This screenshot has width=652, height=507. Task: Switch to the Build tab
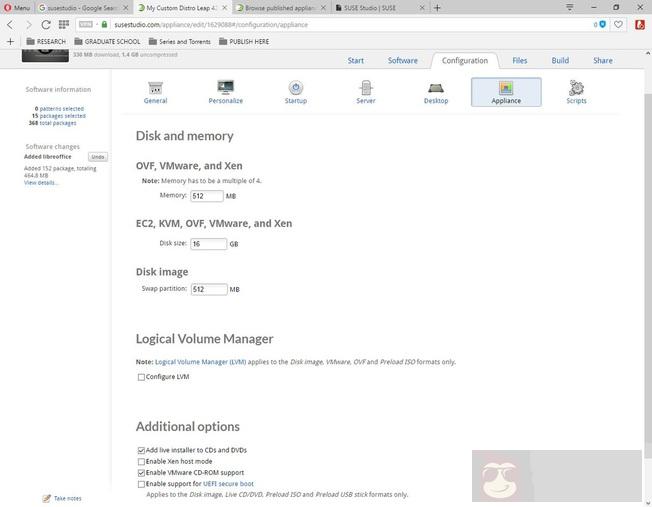tap(560, 61)
